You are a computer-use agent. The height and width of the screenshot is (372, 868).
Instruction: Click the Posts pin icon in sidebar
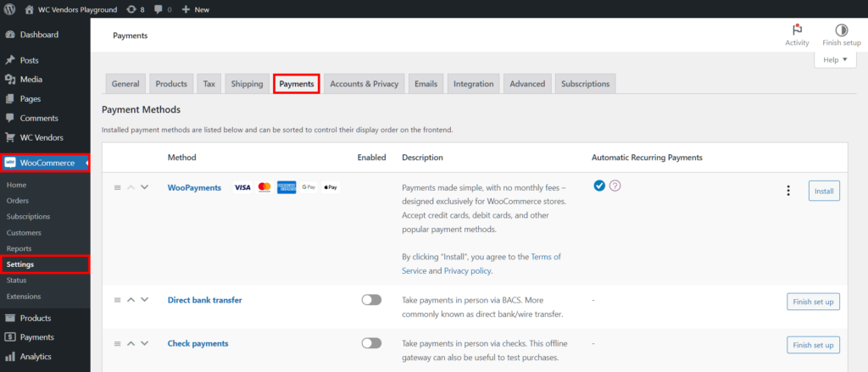tap(10, 60)
